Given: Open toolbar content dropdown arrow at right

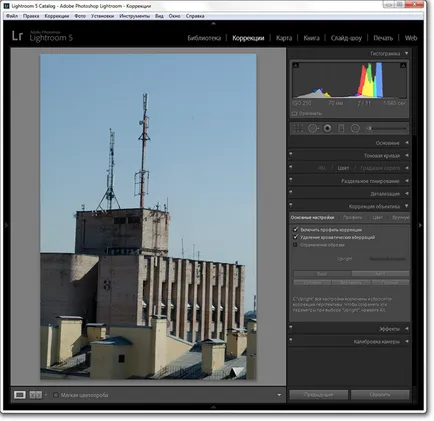Looking at the screenshot, I should click(279, 395).
